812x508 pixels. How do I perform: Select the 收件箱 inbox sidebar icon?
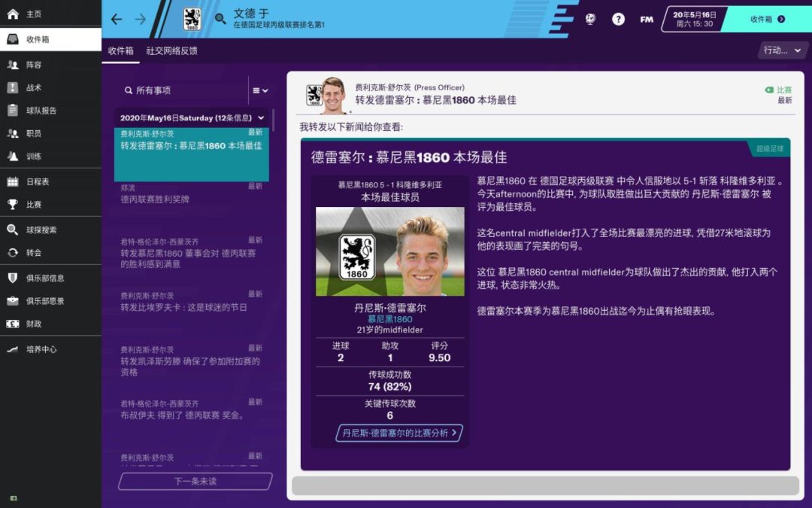(13, 39)
